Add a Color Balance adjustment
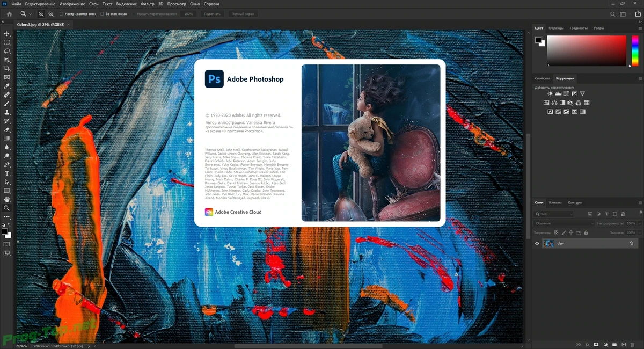Screen dimensions: 644x349 point(554,103)
